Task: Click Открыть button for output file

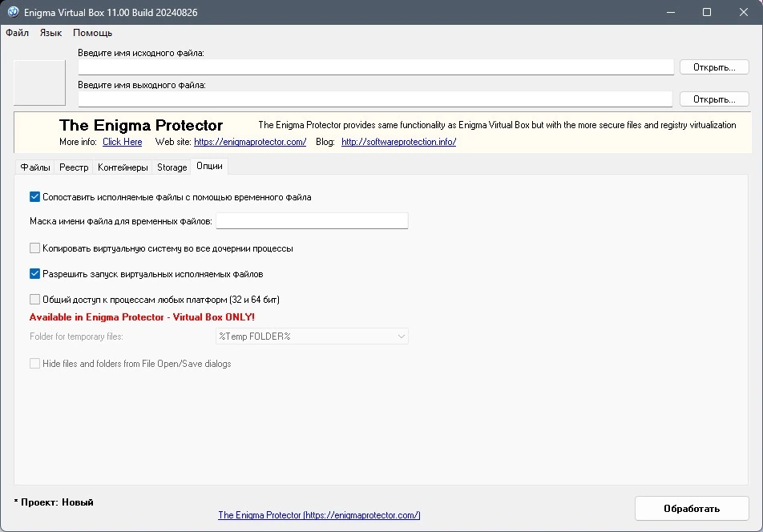Action: (714, 99)
